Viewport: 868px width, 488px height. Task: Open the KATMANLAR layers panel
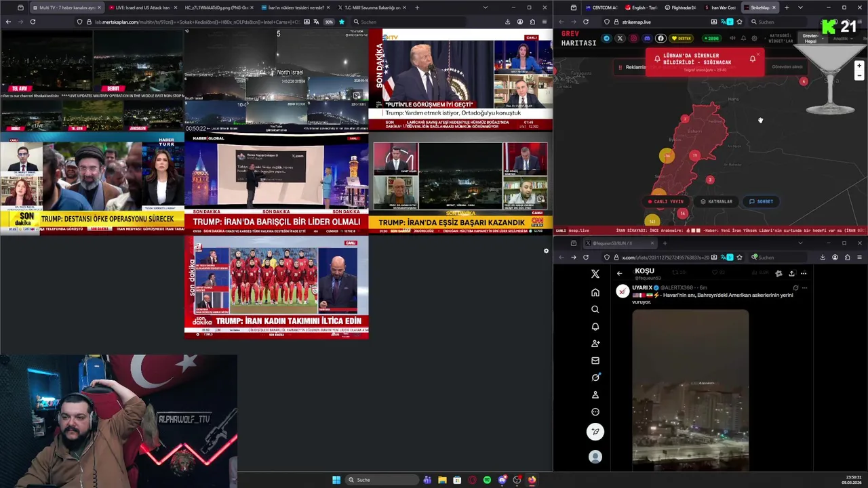pyautogui.click(x=717, y=201)
